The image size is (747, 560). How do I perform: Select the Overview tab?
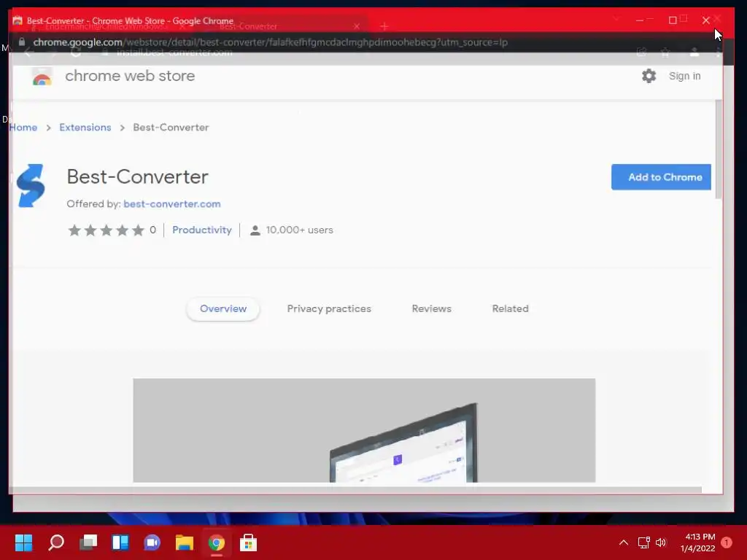pos(223,308)
